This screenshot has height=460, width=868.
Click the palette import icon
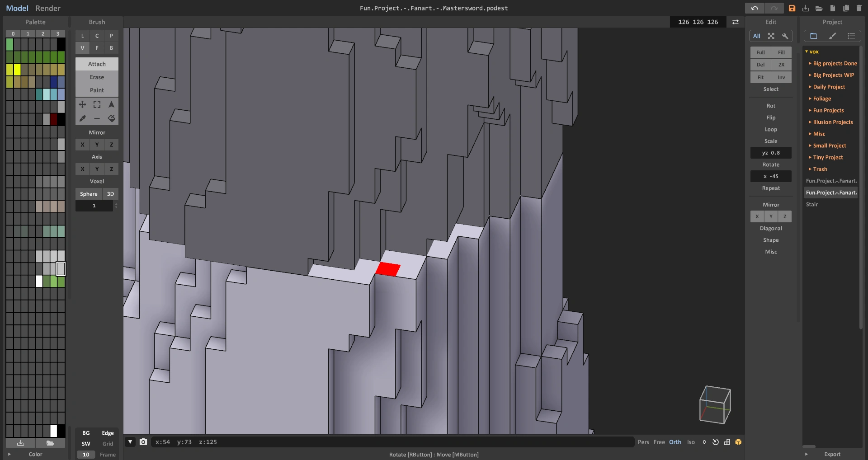pos(20,443)
